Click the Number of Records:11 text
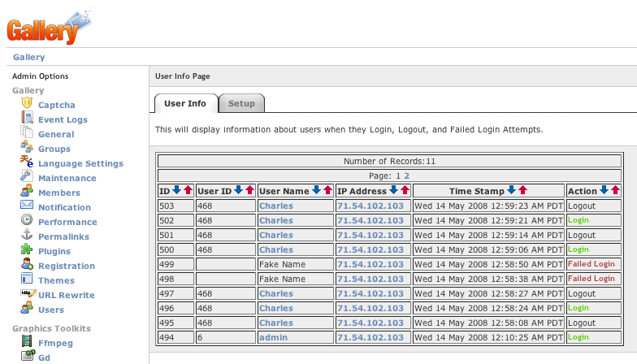This screenshot has height=364, width=637. [x=390, y=161]
